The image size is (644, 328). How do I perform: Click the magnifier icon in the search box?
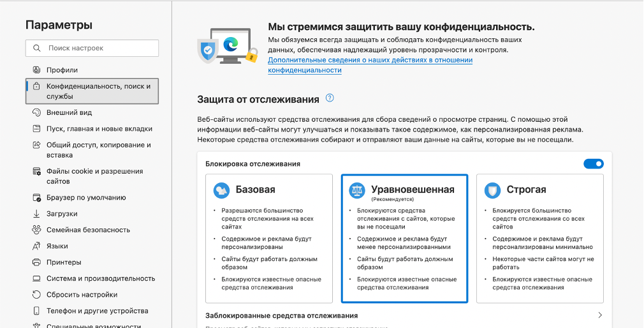point(37,48)
